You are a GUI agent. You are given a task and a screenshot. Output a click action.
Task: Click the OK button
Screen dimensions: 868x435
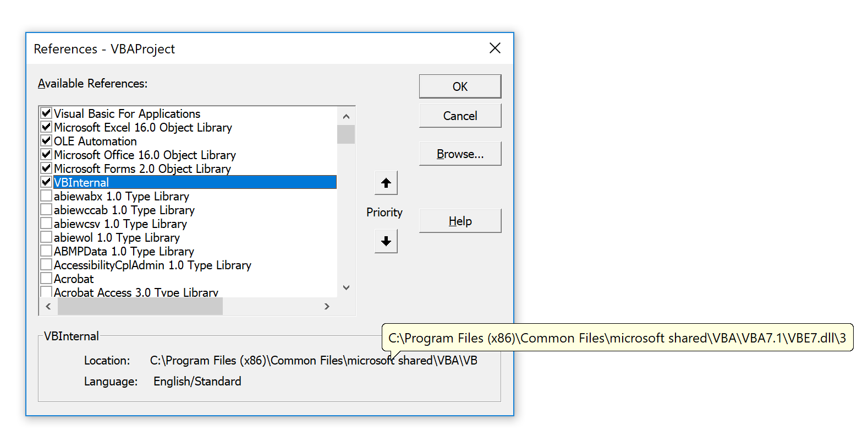[x=460, y=86]
